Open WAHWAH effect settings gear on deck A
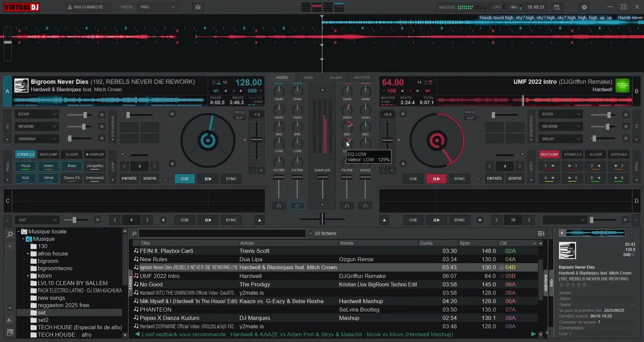The width and height of the screenshot is (644, 342). coord(101,138)
